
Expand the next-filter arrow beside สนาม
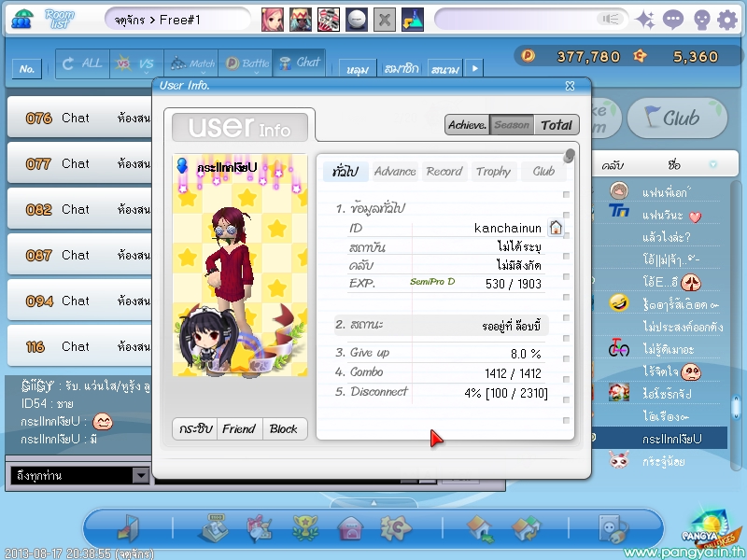click(474, 68)
